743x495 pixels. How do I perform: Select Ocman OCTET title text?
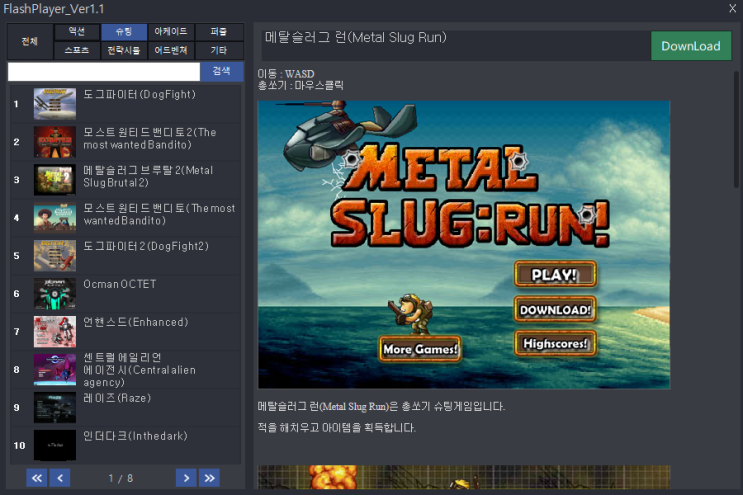[x=120, y=284]
